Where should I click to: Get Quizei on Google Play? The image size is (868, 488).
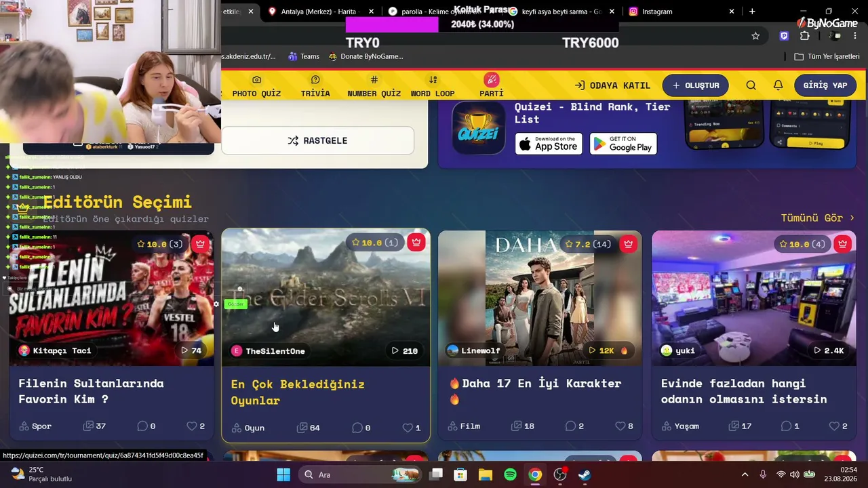tap(623, 144)
